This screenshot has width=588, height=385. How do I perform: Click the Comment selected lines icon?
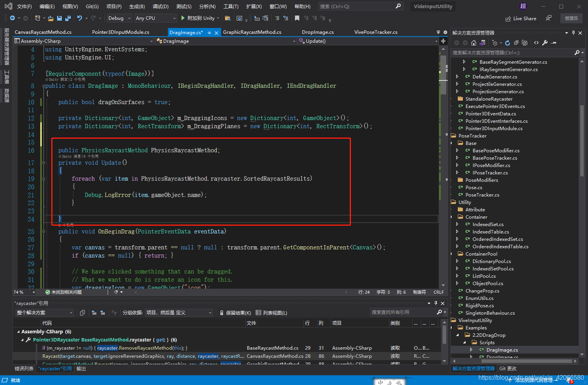(277, 18)
